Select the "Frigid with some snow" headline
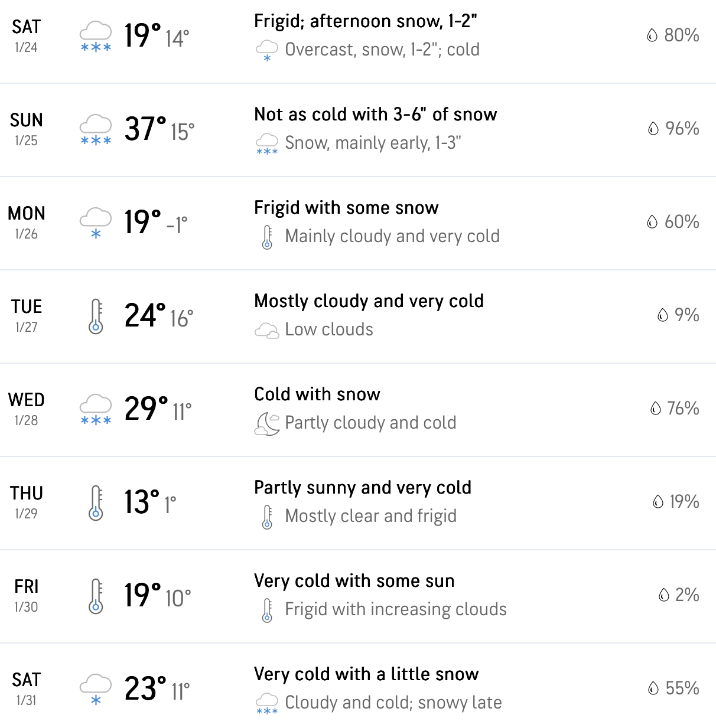Screen dimensions: 716x728 [x=346, y=208]
